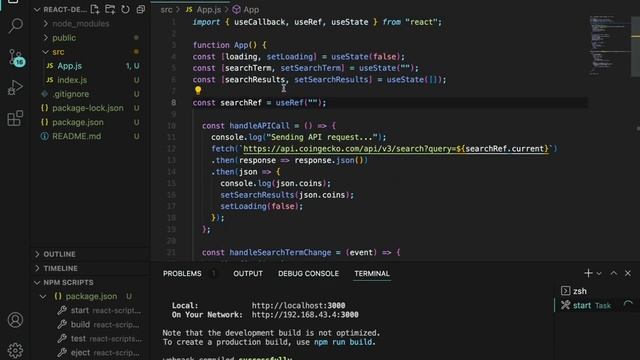Collapse the REACT-DE project root
640x360 pixels.
click(60, 9)
